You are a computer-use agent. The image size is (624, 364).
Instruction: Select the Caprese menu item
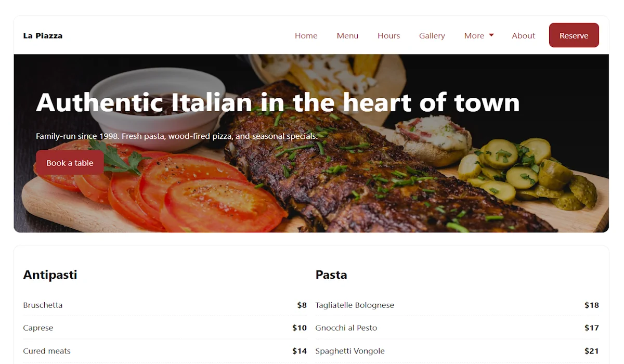point(165,328)
